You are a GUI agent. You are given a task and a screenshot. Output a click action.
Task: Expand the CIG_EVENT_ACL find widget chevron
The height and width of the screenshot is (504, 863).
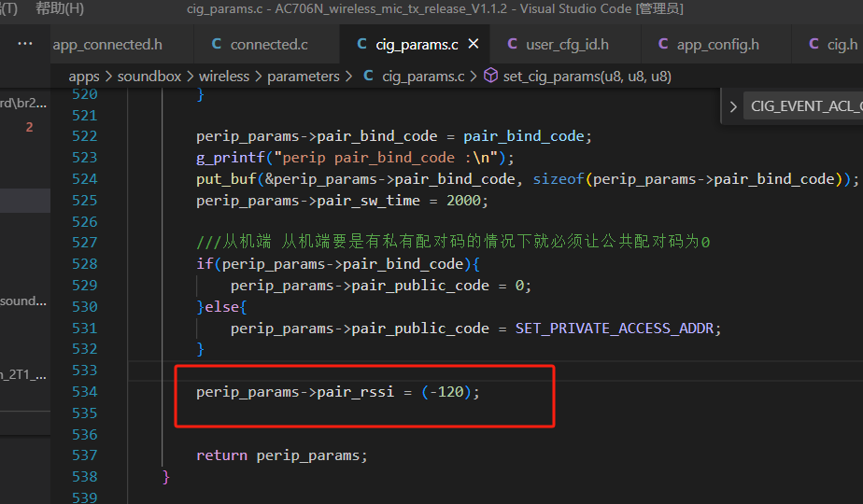click(x=733, y=106)
